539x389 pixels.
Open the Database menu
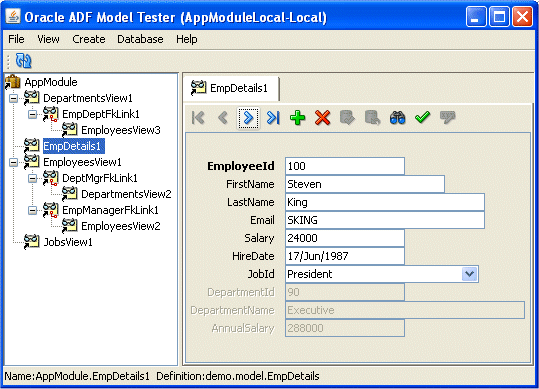(x=140, y=39)
